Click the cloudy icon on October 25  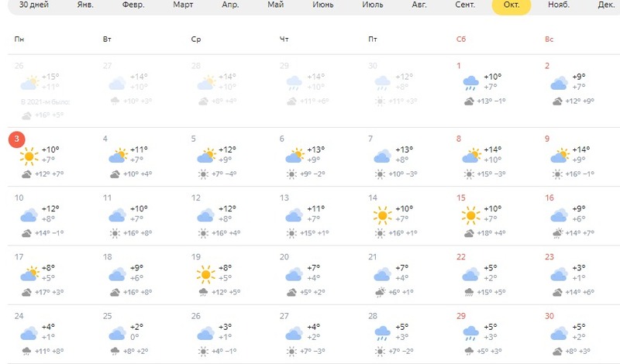117,333
